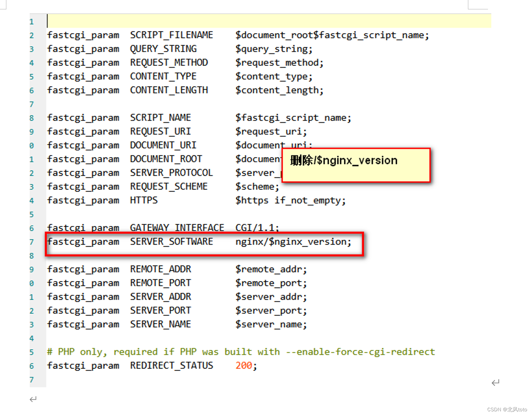Select the HTTPS parameter name
Image resolution: width=532 pixels, height=415 pixels.
pyautogui.click(x=144, y=200)
